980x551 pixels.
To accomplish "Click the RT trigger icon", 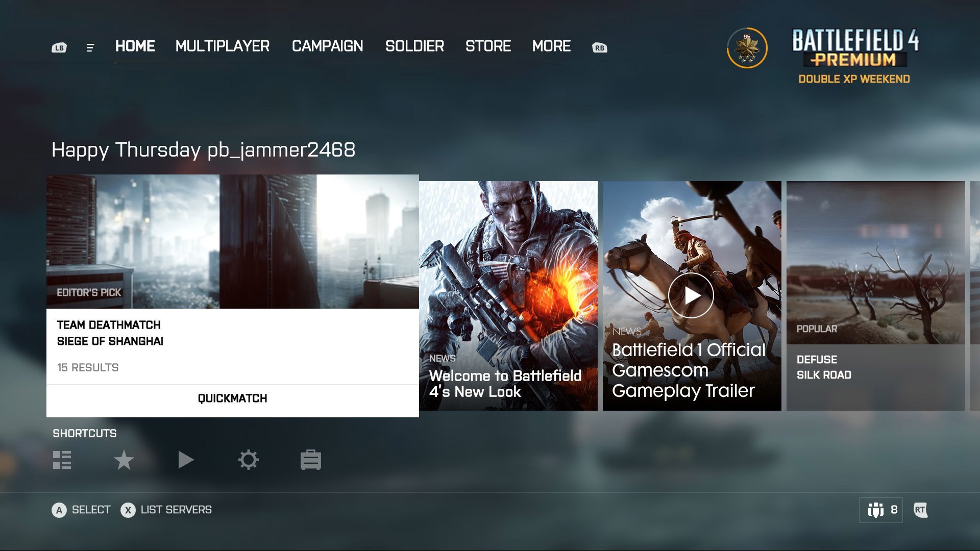I will coord(920,510).
